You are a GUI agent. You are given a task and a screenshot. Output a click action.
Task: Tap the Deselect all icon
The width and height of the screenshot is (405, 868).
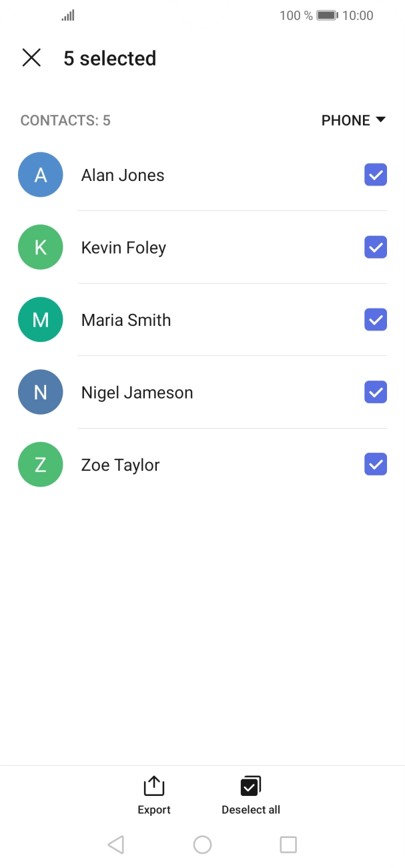coord(251,787)
